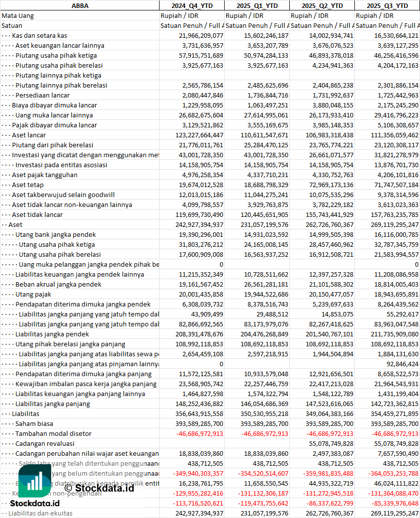420x518 pixels.
Task: Select Utang usaha pihak ketiga label
Action: point(57,244)
